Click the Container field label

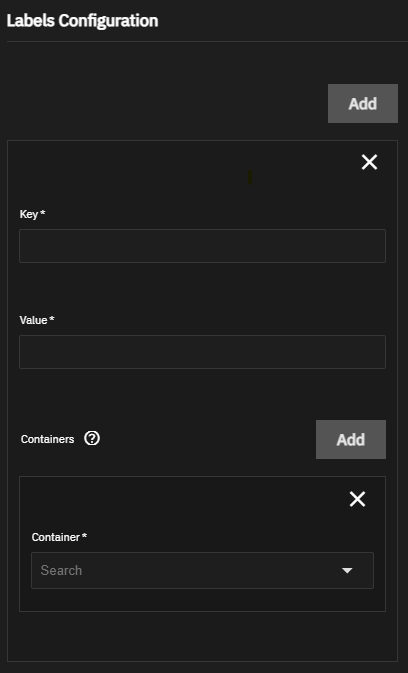pyautogui.click(x=56, y=537)
